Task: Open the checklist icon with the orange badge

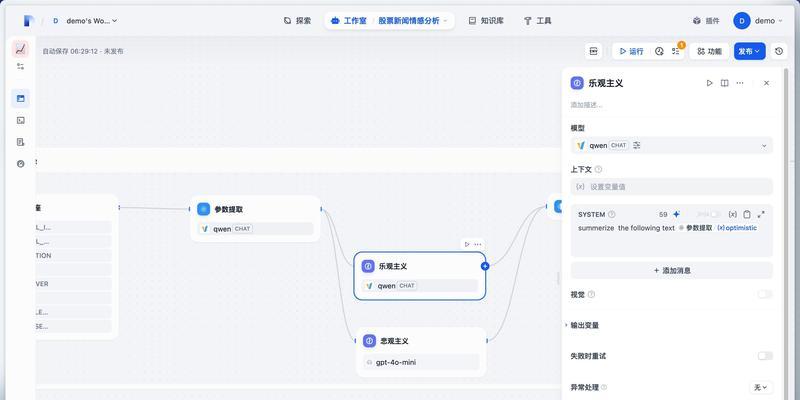Action: pyautogui.click(x=676, y=51)
